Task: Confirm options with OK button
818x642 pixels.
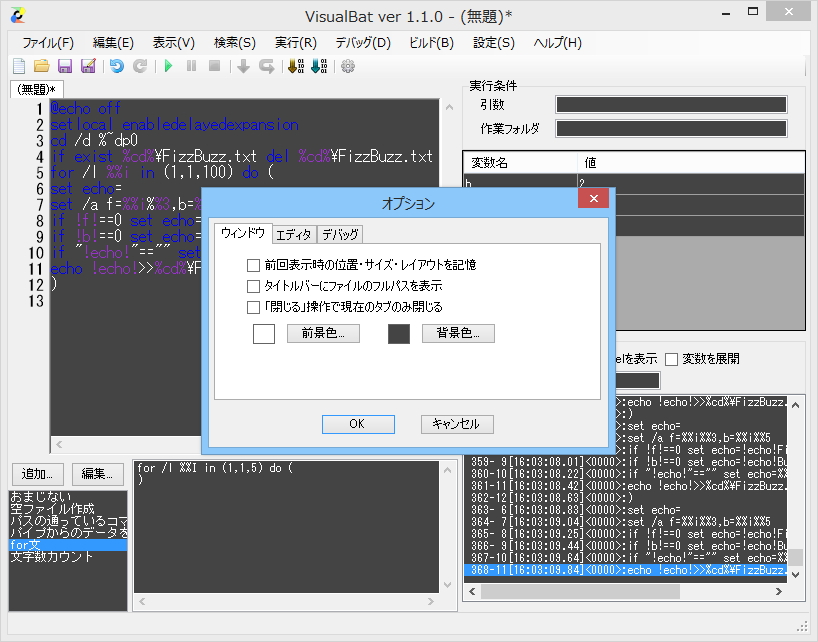Action: [358, 424]
